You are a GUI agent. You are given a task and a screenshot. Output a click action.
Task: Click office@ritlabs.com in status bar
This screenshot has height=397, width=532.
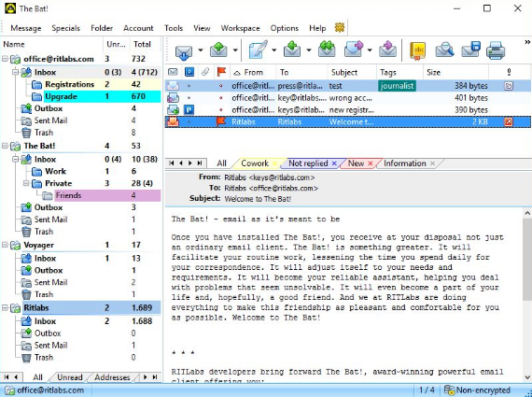(50, 390)
